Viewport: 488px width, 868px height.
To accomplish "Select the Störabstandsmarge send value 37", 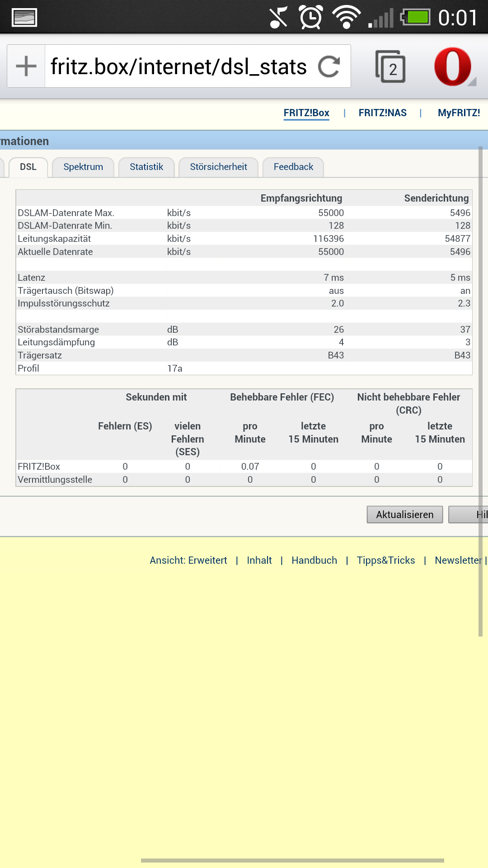I will (x=465, y=330).
